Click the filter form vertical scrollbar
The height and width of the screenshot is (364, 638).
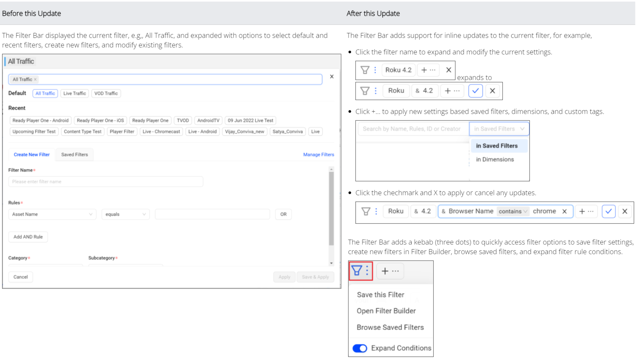(331, 209)
